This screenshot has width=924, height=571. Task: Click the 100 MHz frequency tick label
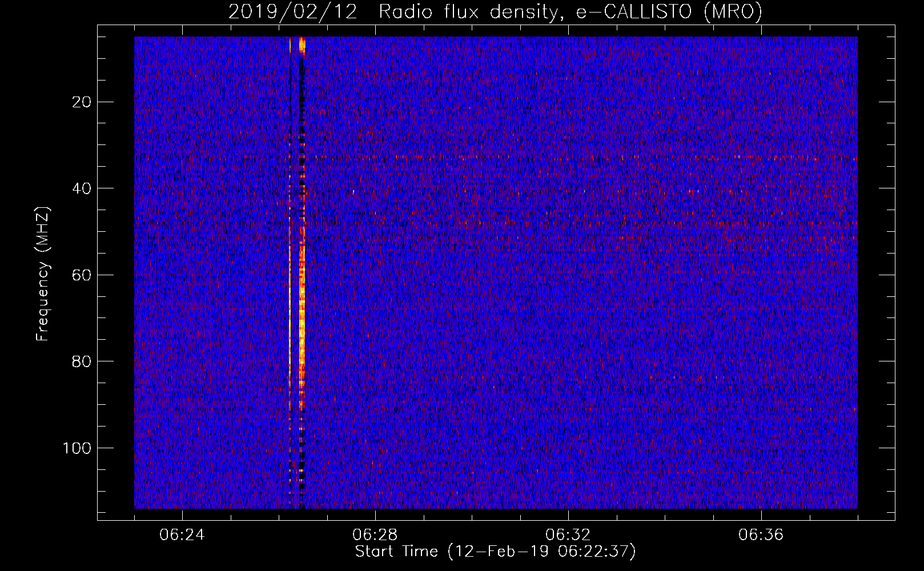(78, 448)
